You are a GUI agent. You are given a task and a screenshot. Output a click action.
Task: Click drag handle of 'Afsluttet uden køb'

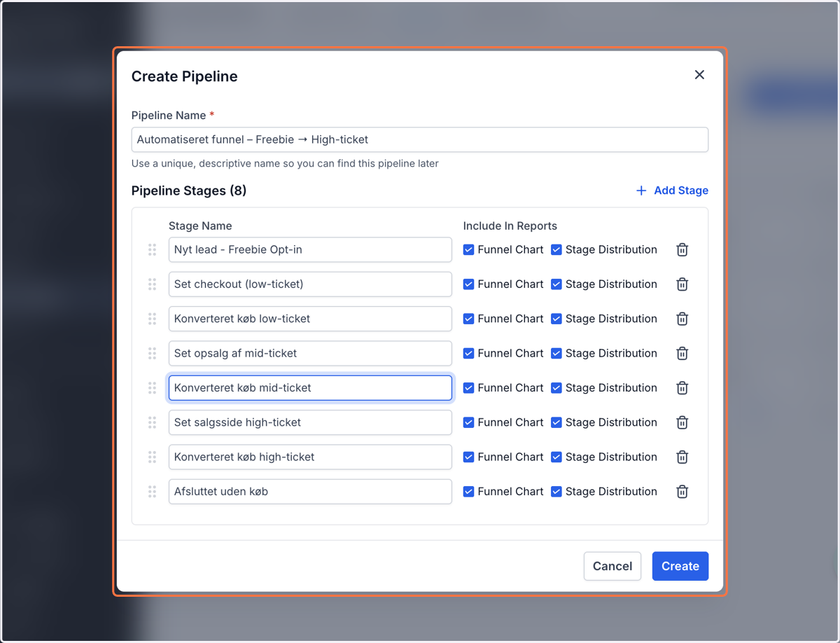coord(152,492)
